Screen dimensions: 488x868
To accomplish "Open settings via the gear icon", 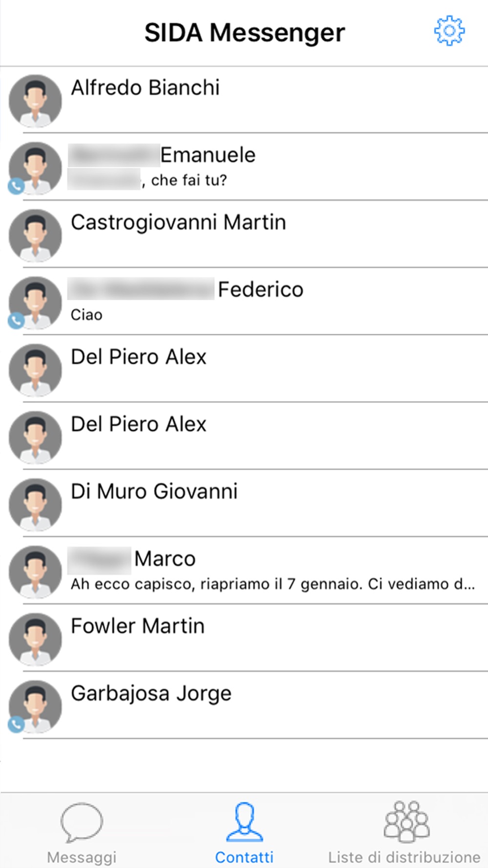I will [x=449, y=31].
